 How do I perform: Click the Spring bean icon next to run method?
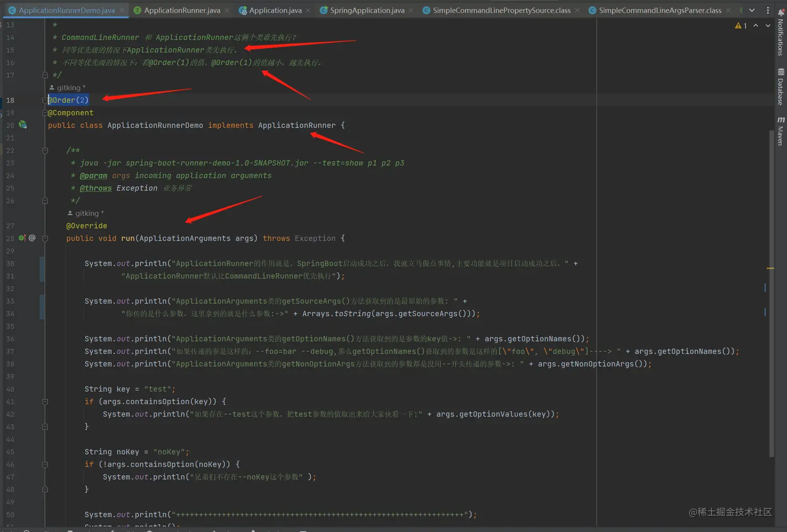click(32, 238)
